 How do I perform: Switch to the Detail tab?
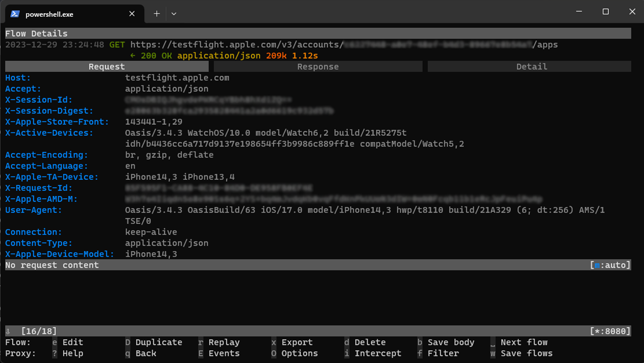click(x=529, y=67)
